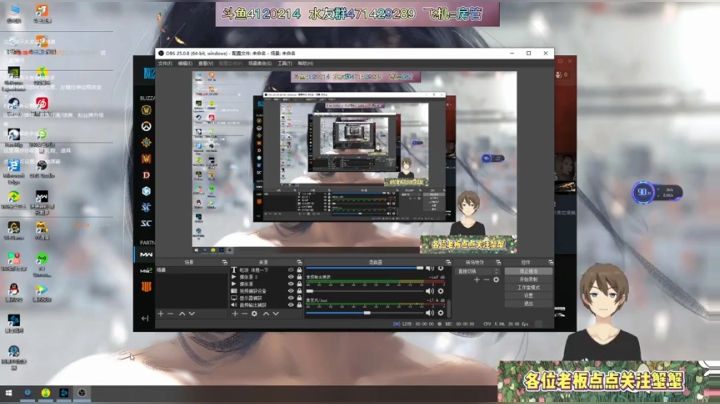
Task: Toggle visibility of the text source row
Action: tap(291, 270)
